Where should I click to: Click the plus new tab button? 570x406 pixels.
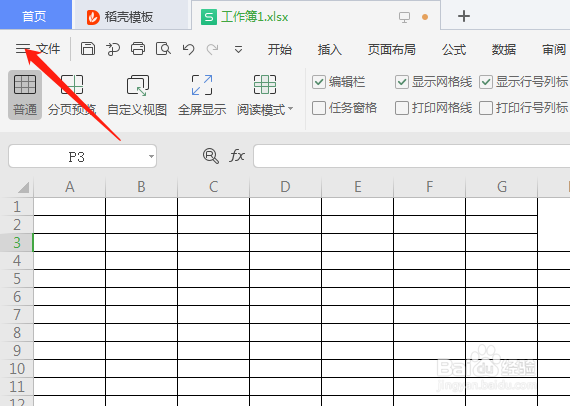pyautogui.click(x=463, y=16)
